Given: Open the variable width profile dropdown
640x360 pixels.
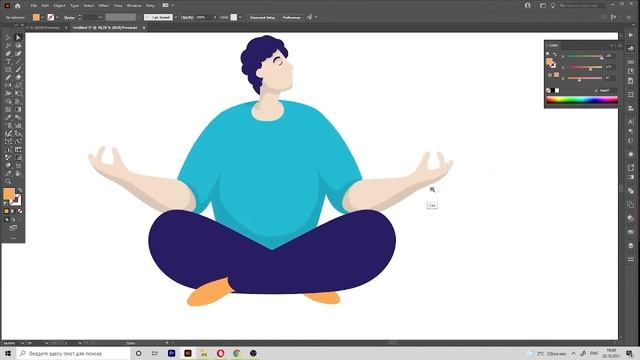Looking at the screenshot, I should tap(120, 17).
